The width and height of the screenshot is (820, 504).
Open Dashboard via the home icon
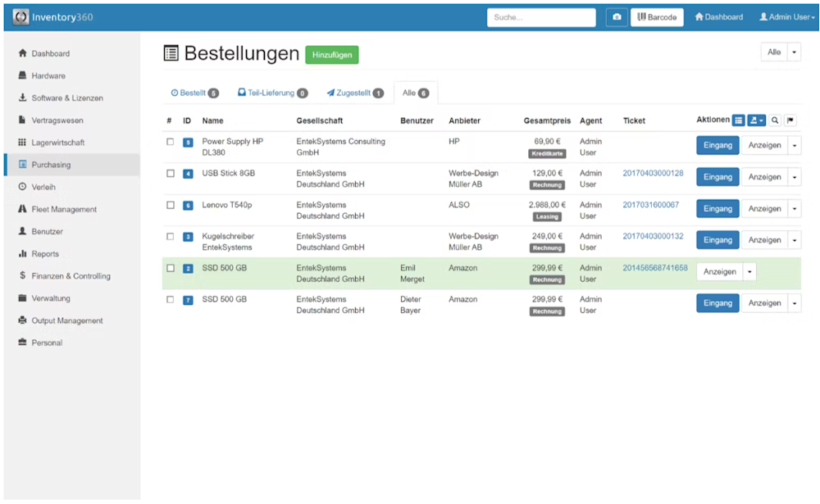[718, 16]
